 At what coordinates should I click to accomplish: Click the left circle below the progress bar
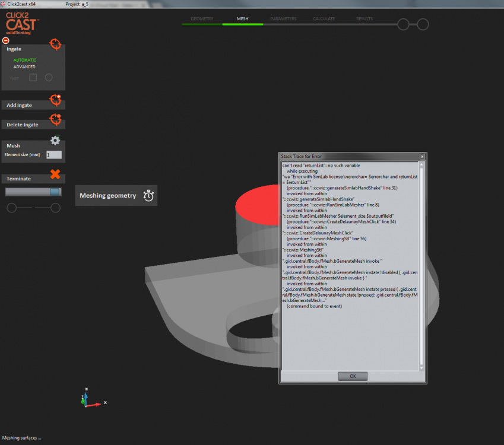[11, 208]
